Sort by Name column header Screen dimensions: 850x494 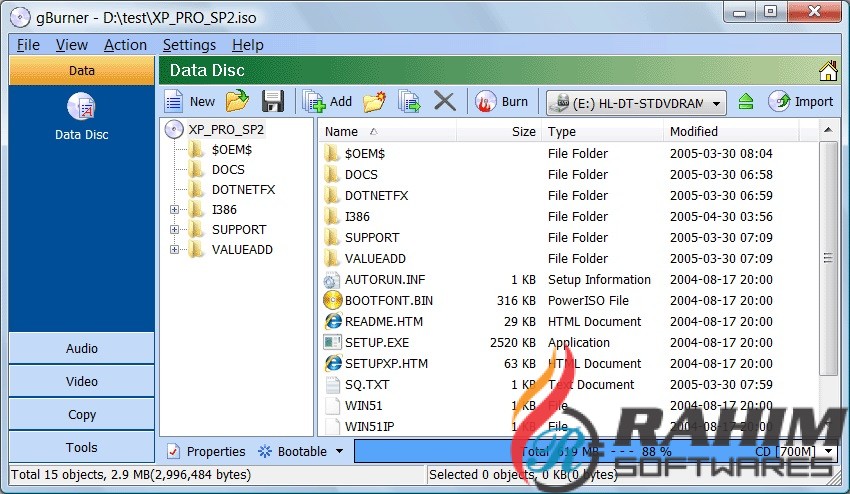[x=388, y=132]
